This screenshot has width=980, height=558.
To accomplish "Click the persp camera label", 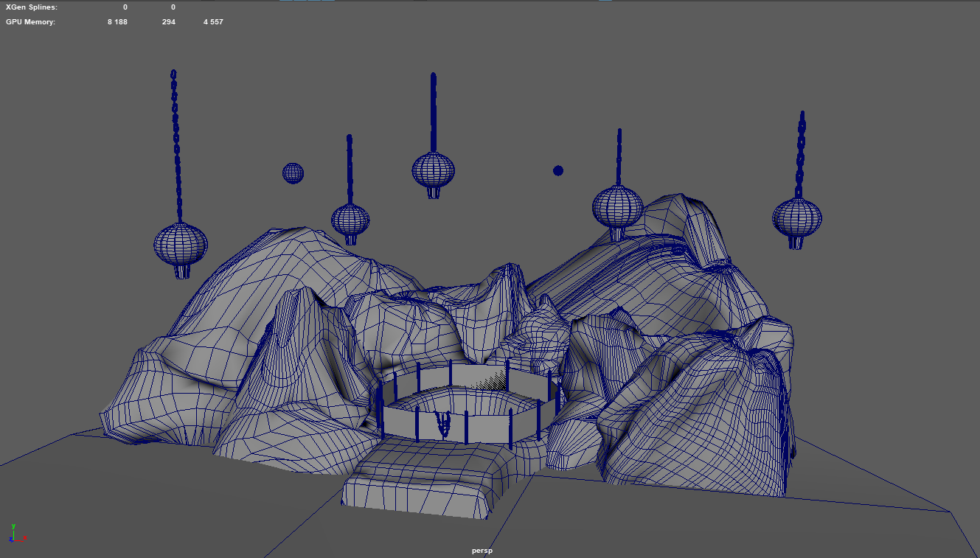I will [482, 551].
